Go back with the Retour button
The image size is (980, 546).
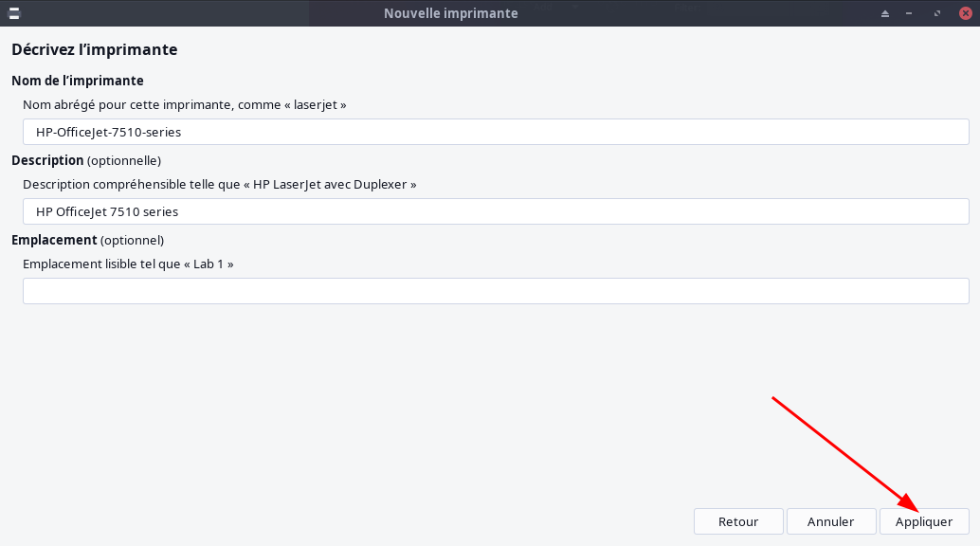(x=738, y=521)
